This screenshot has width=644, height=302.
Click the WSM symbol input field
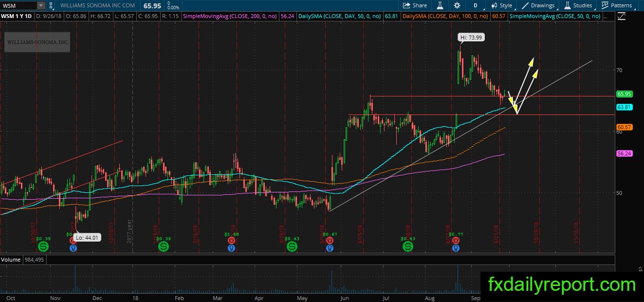[18, 5]
